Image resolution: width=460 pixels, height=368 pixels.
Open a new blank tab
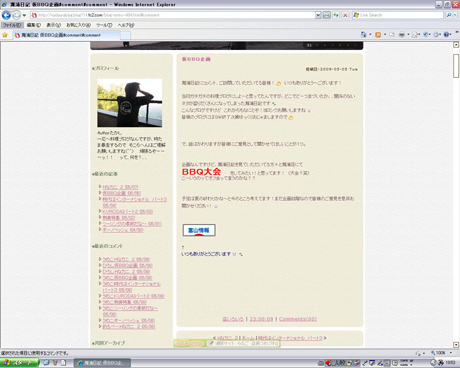[125, 35]
